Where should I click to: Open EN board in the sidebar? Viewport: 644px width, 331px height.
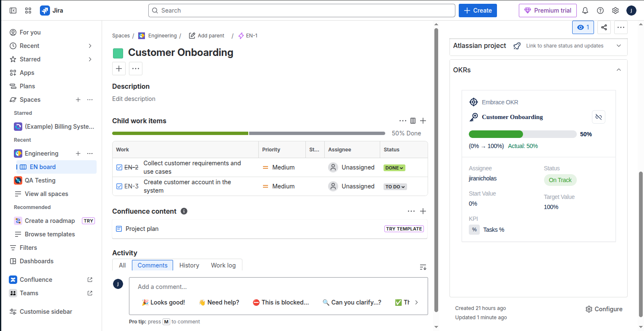coord(56,167)
